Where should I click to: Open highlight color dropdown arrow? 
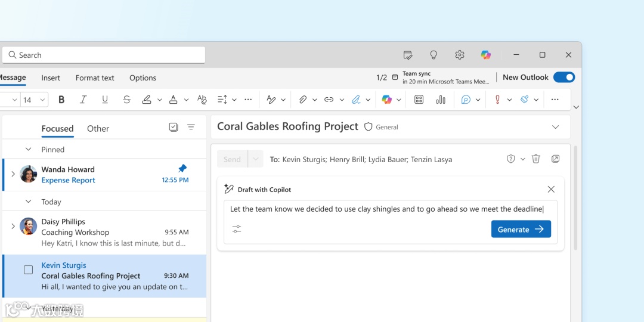click(x=160, y=100)
